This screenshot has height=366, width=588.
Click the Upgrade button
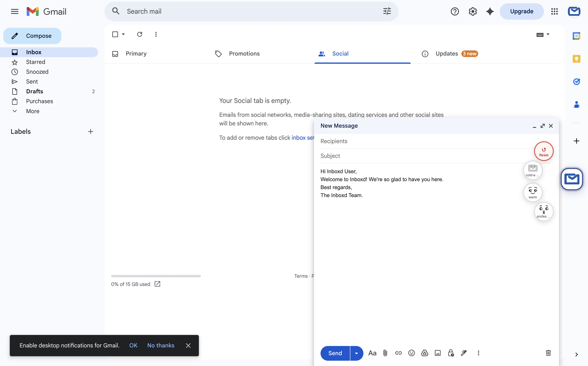pos(521,11)
